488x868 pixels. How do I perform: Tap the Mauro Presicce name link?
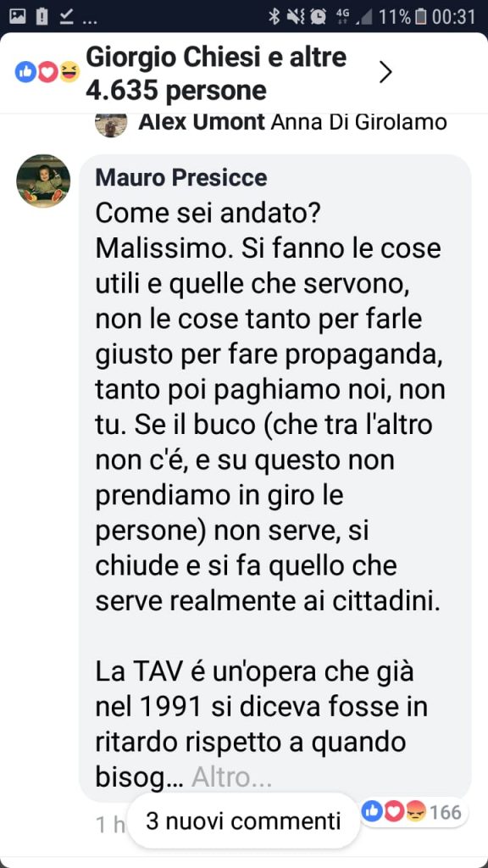(x=181, y=178)
